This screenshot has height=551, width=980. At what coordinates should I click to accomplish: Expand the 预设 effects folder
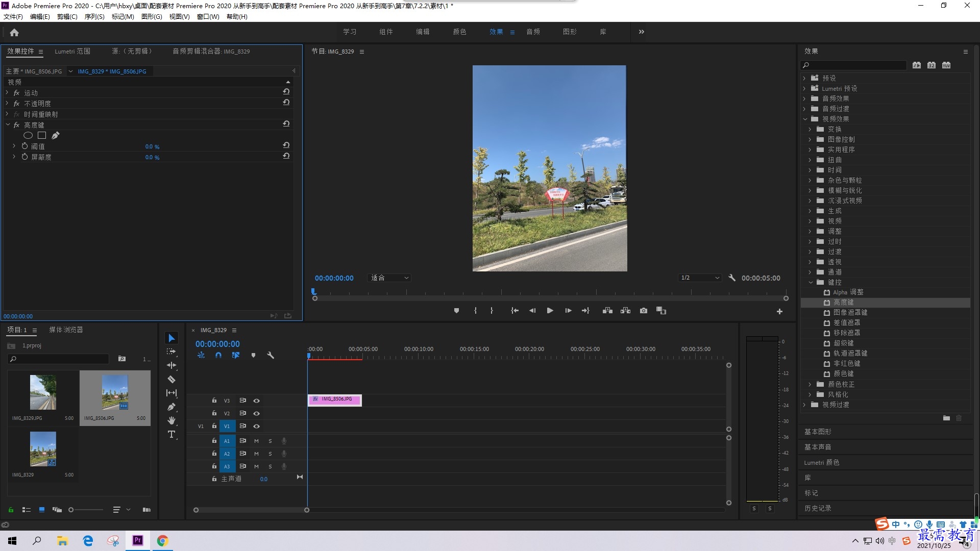tap(804, 78)
